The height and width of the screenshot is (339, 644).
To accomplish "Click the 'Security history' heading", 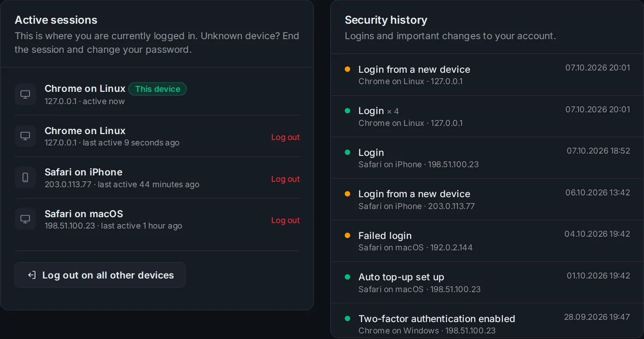I will tap(386, 20).
